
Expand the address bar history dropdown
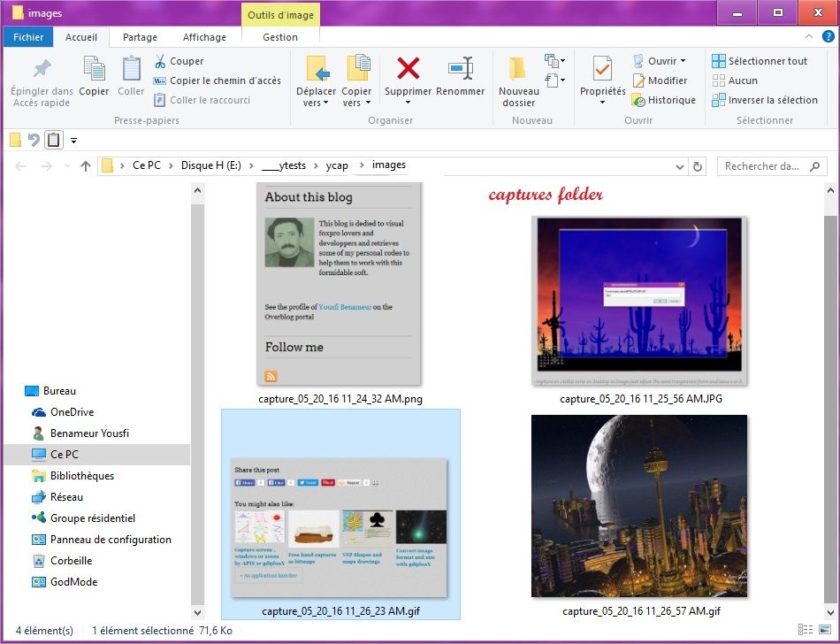pos(679,165)
